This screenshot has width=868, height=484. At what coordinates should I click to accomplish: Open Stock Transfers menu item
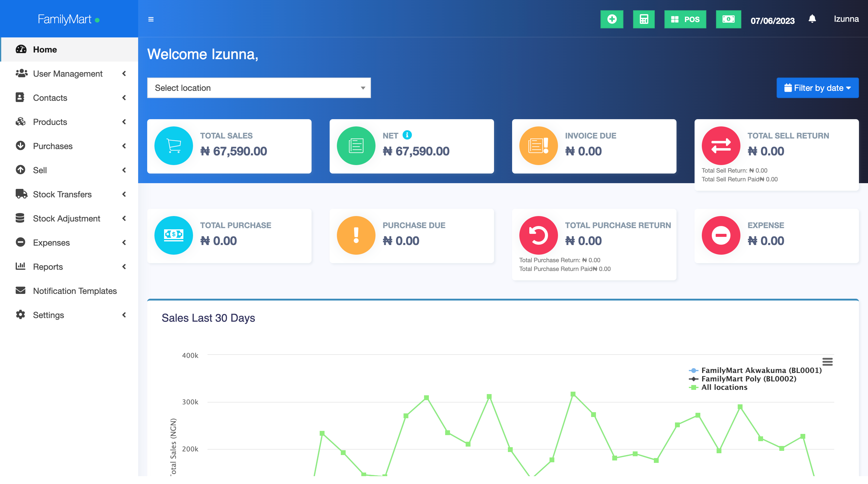(x=69, y=195)
